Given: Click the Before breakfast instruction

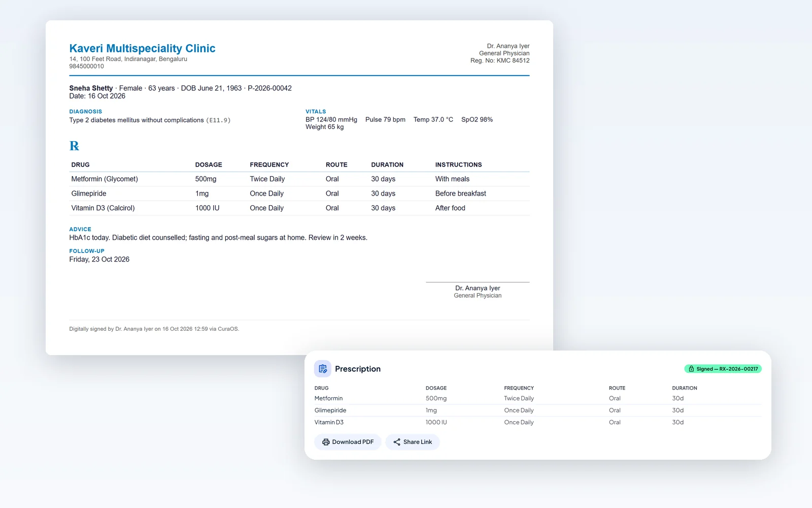Looking at the screenshot, I should 460,194.
